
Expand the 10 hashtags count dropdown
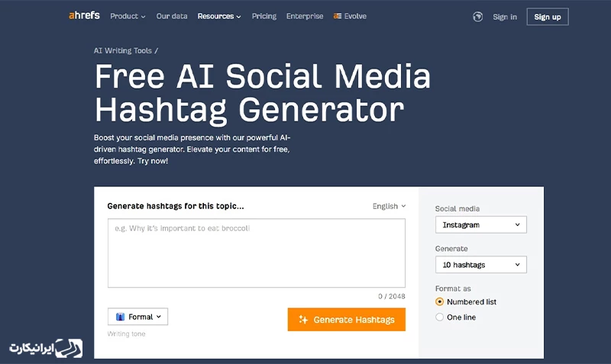click(x=480, y=265)
